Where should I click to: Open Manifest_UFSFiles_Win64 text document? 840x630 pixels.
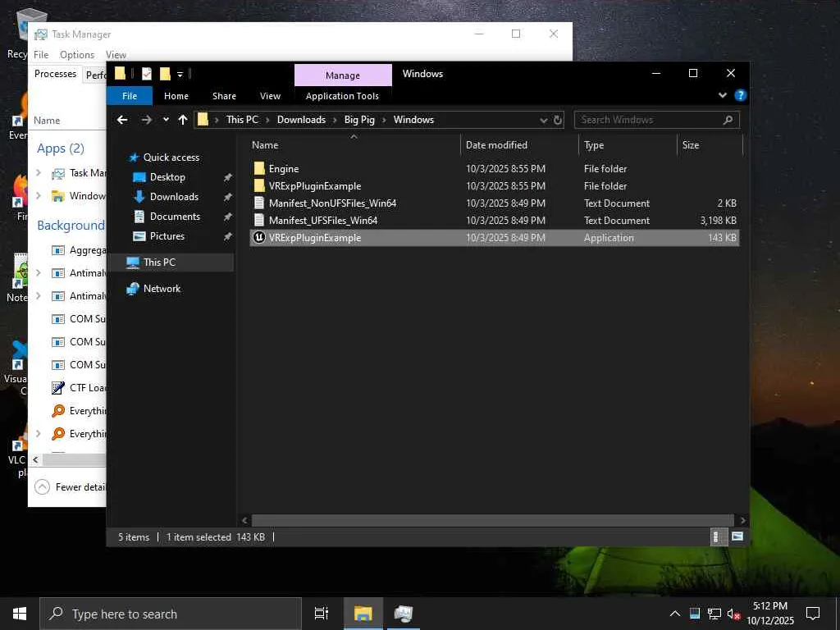point(494,220)
